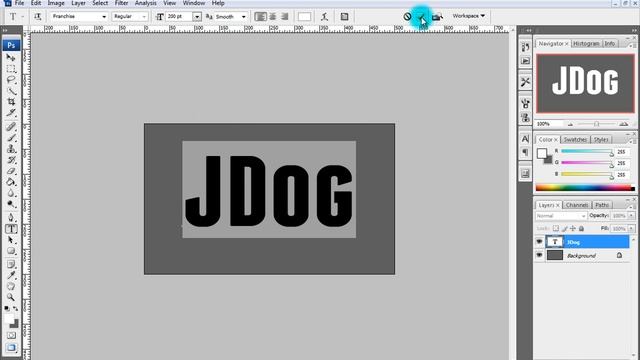Click the Navigator zoom in button
The image size is (640, 360).
[623, 124]
